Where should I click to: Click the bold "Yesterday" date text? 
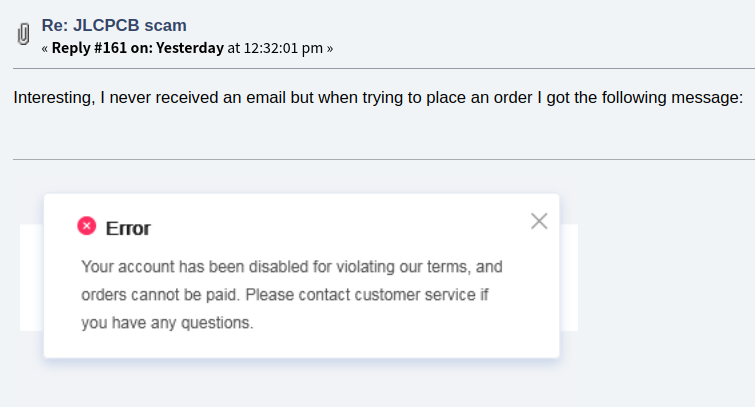[190, 47]
